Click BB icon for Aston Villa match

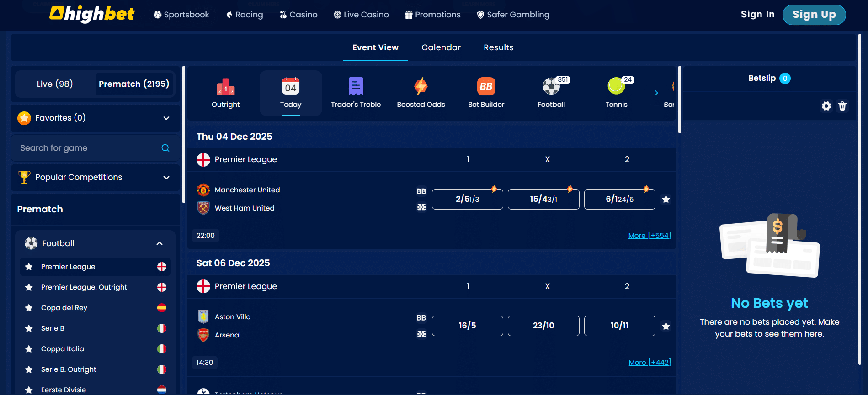click(421, 318)
